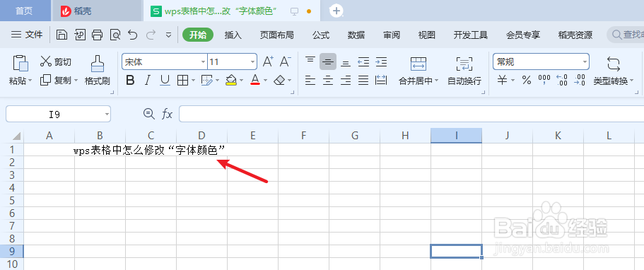Open font color dropdown arrow

(x=266, y=80)
